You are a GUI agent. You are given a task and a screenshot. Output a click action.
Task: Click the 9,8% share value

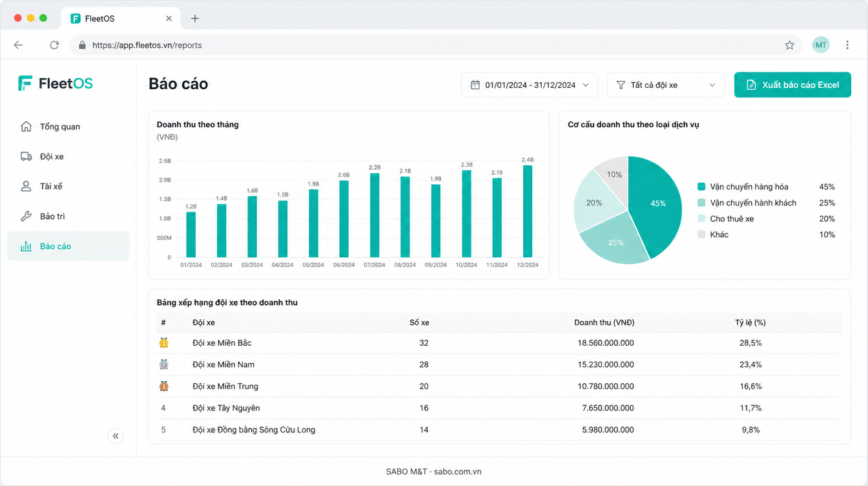pyautogui.click(x=750, y=430)
